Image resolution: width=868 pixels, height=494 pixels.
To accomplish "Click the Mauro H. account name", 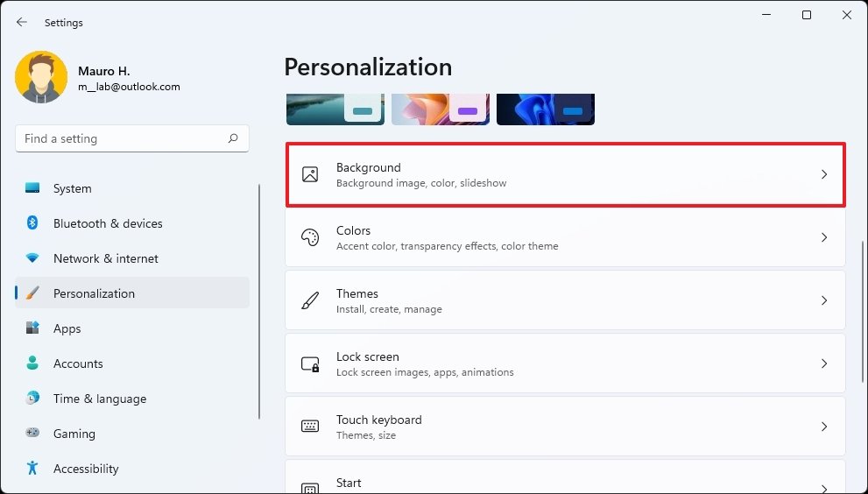I will tap(104, 71).
